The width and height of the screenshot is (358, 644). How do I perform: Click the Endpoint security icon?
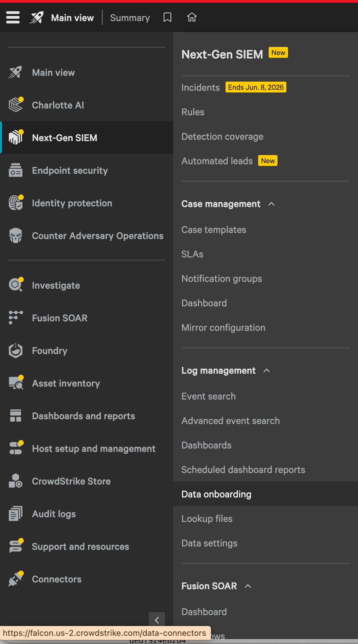point(16,170)
